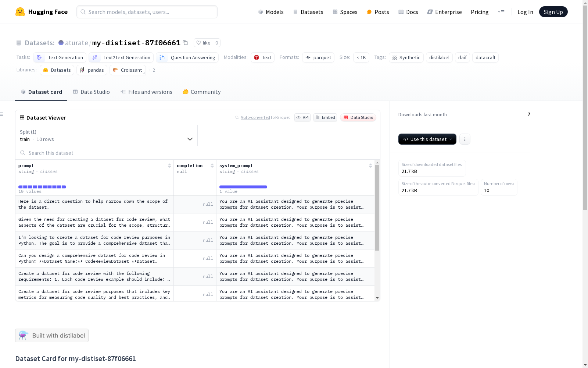The width and height of the screenshot is (588, 368).
Task: Click the sort icon on completion column
Action: click(212, 166)
